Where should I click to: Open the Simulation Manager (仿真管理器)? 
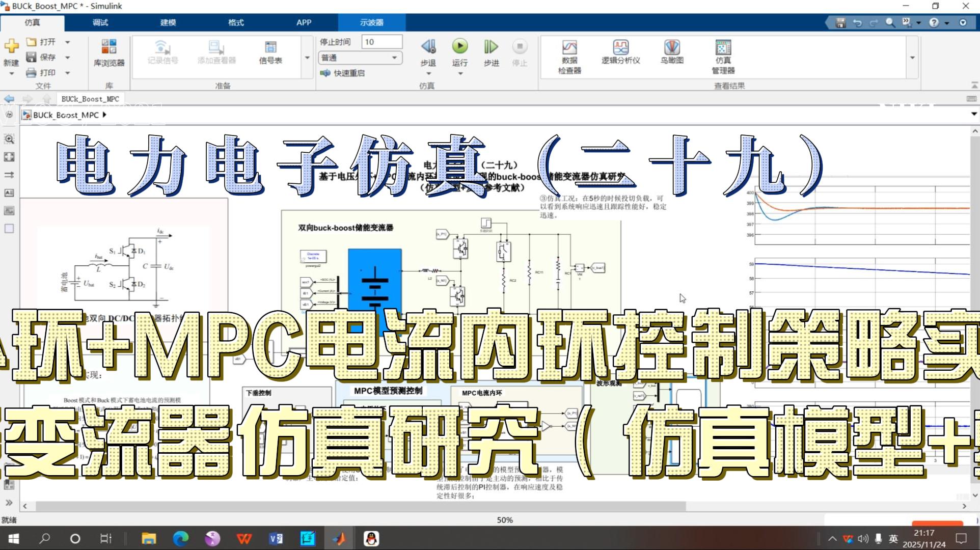click(723, 48)
